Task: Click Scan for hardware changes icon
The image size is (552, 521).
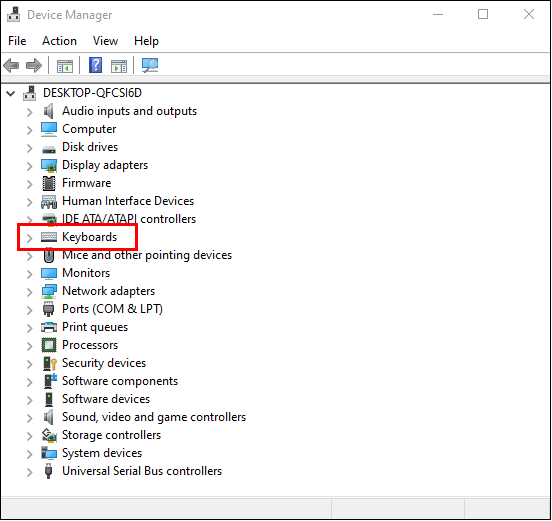Action: pos(150,65)
